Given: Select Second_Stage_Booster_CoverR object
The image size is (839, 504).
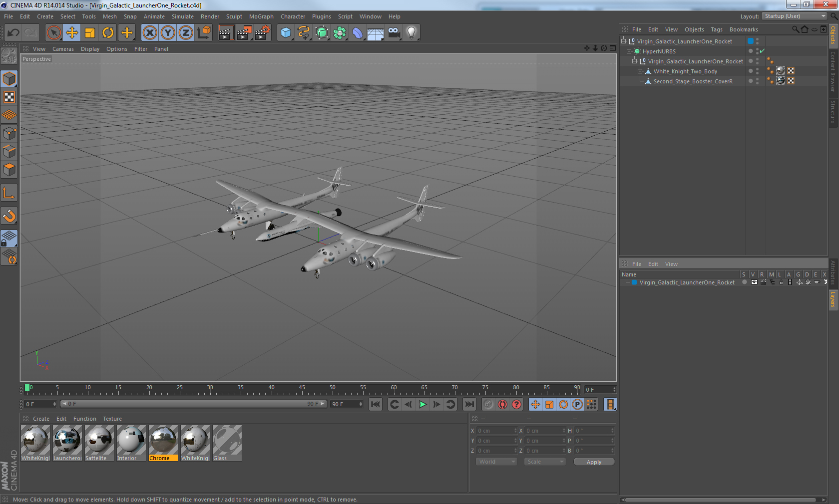Looking at the screenshot, I should 693,81.
